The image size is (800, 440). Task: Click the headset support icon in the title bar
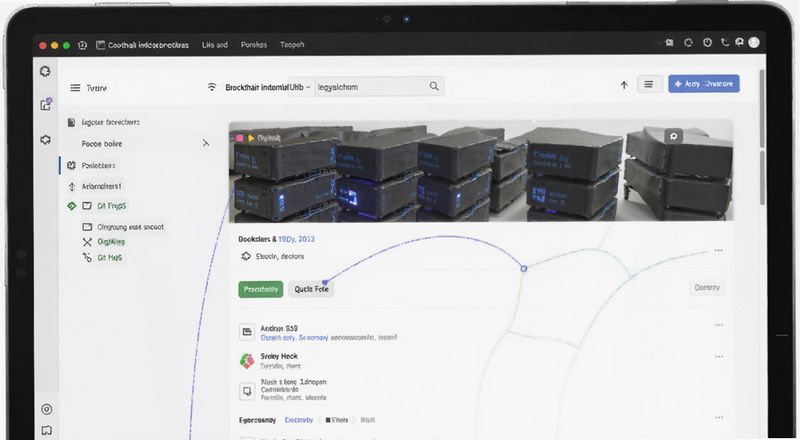(x=739, y=43)
